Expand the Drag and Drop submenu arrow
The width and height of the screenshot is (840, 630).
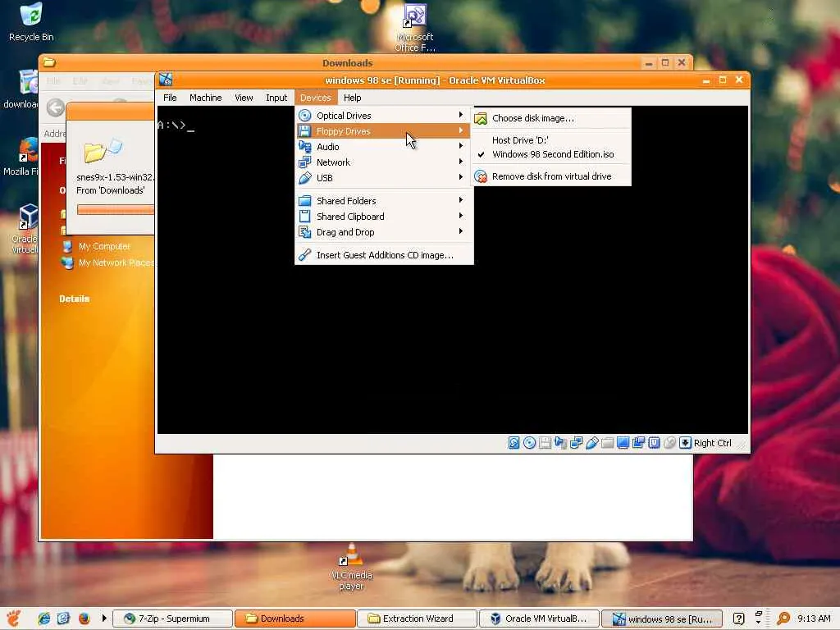[461, 231]
